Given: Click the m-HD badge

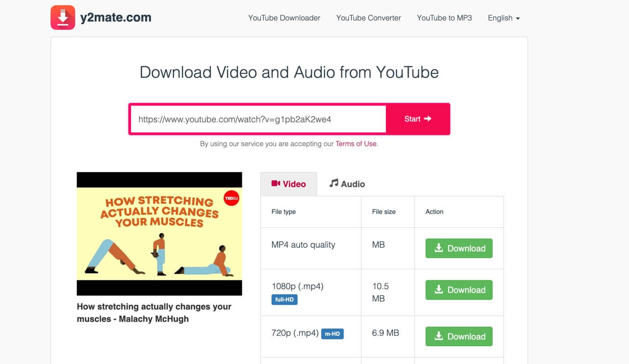Looking at the screenshot, I should 333,334.
